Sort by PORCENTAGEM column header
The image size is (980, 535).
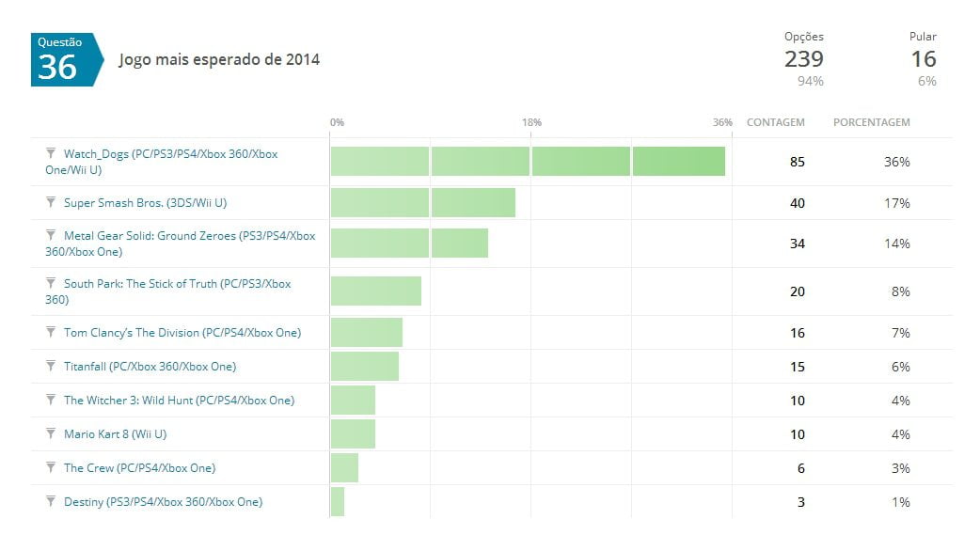(871, 122)
